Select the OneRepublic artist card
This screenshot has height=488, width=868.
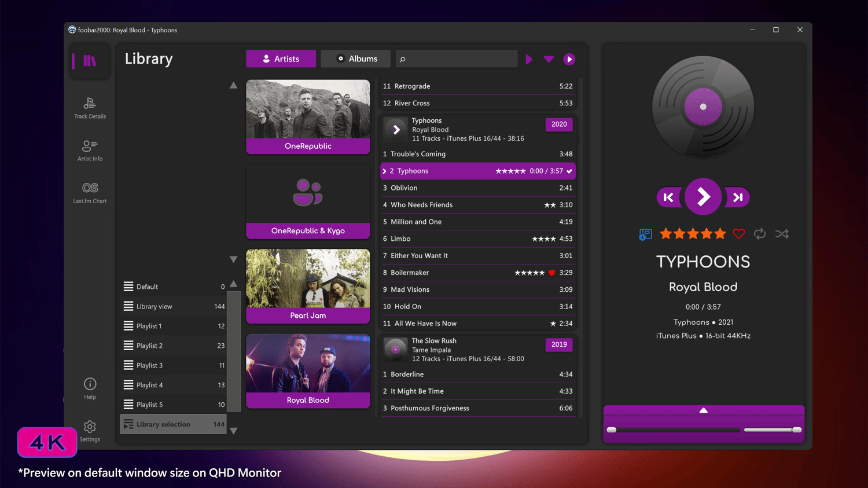(x=308, y=117)
